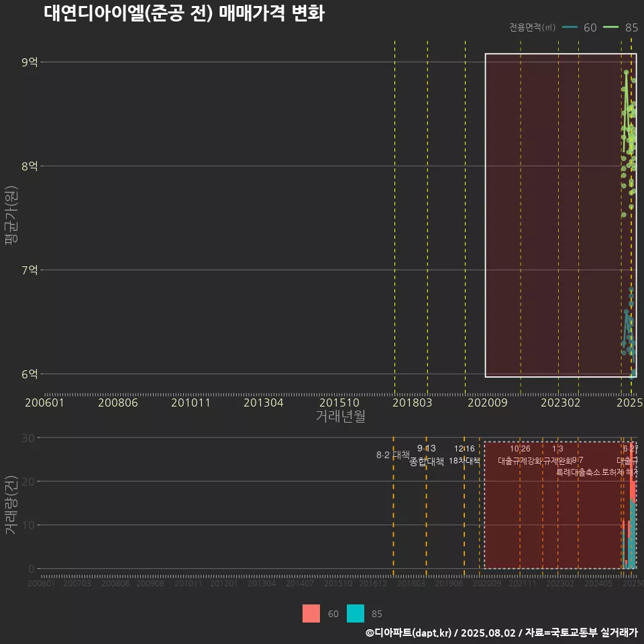Click 202111 on the volume chart axis

[523, 583]
